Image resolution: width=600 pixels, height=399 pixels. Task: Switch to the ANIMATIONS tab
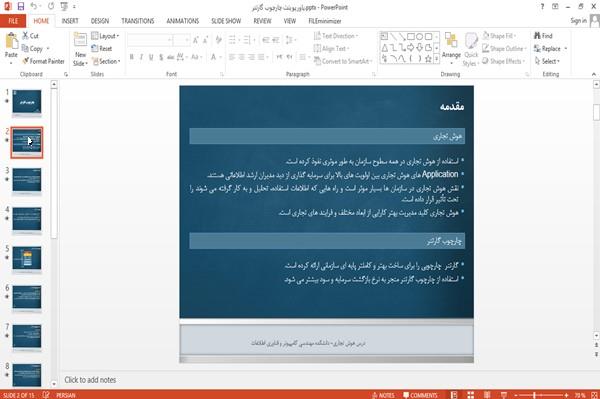click(183, 21)
